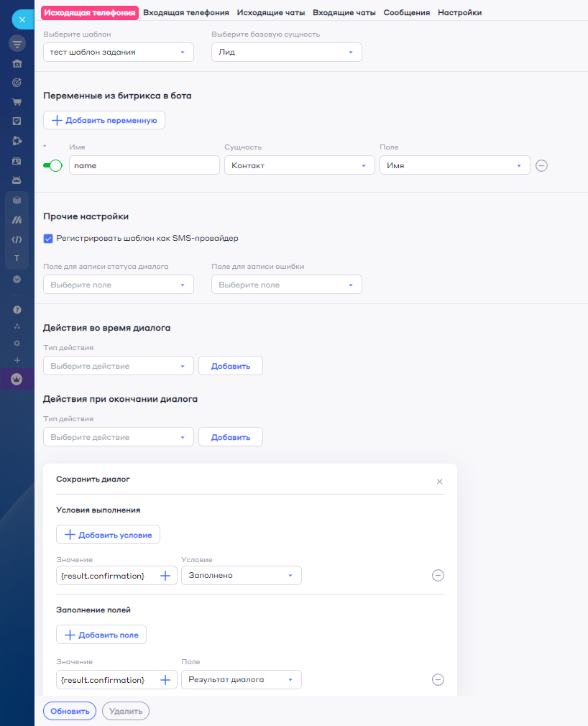Switch to Входящая телефония tab

186,12
